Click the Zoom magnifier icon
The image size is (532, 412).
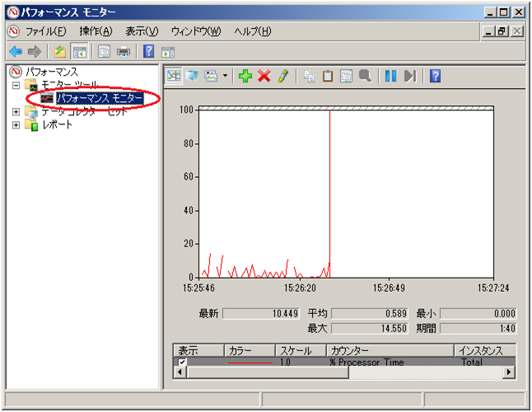(365, 76)
